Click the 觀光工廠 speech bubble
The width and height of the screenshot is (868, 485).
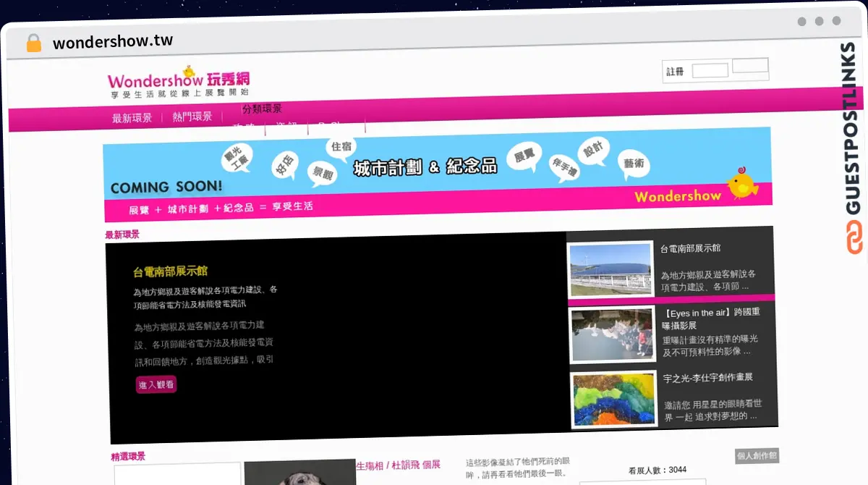click(x=236, y=159)
